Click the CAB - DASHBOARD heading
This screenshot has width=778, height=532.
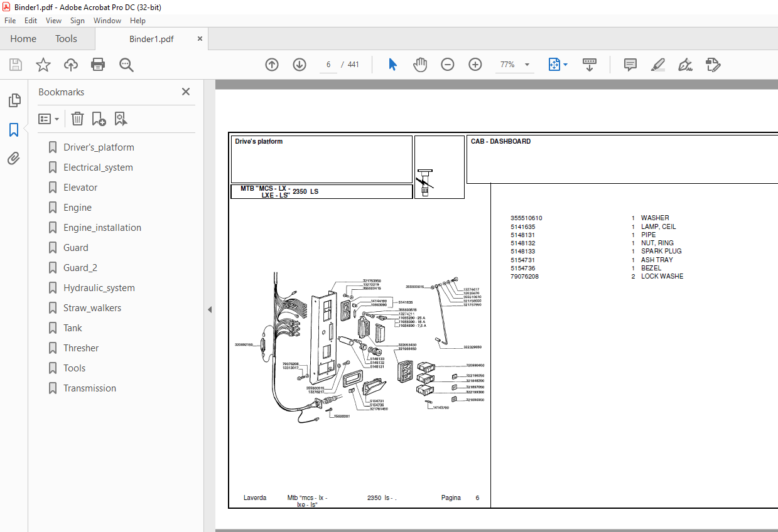click(500, 141)
